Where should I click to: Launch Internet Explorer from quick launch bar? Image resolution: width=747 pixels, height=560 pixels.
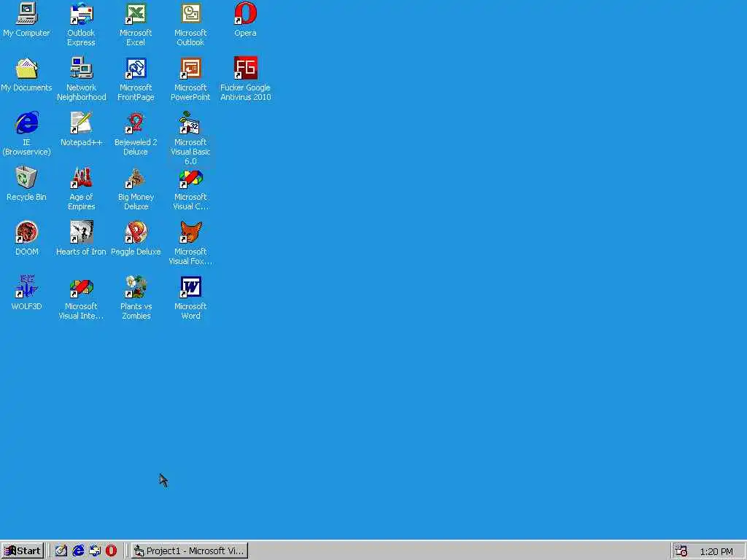77,551
